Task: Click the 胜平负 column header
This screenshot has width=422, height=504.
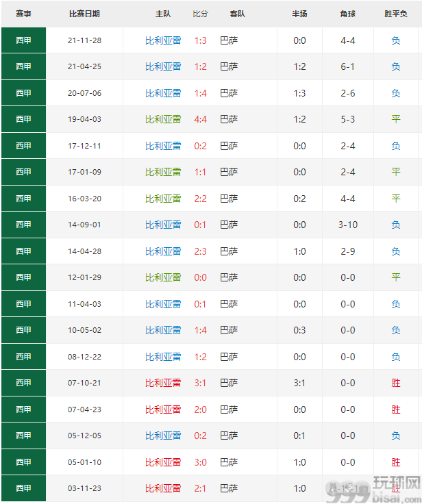Action: [x=396, y=14]
